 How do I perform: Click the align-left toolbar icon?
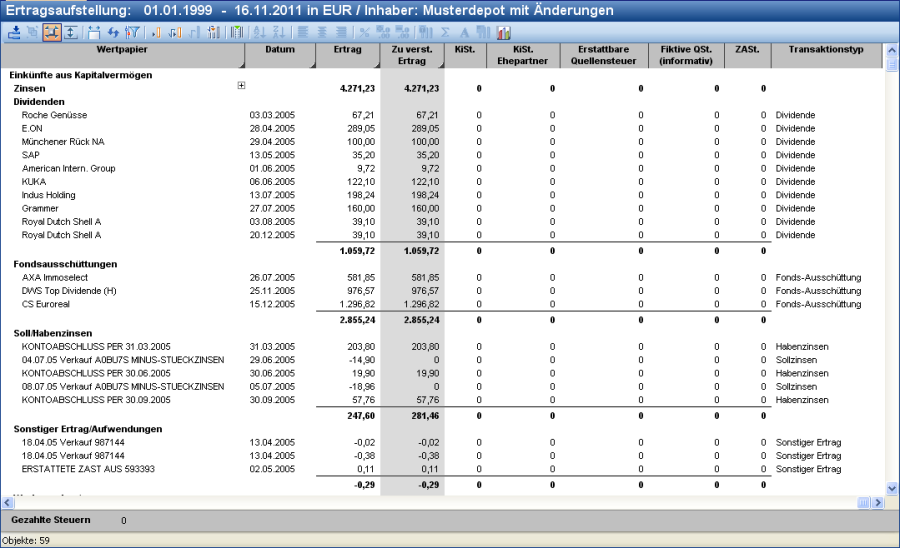coord(301,33)
